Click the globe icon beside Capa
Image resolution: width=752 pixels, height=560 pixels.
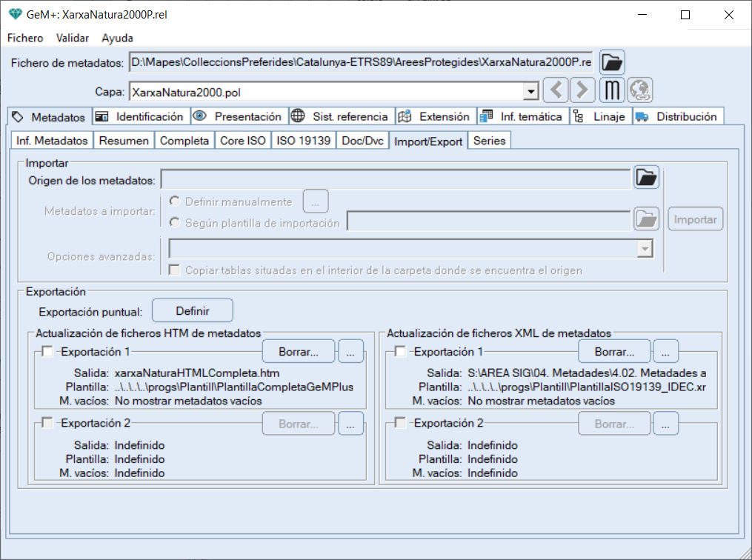(639, 91)
